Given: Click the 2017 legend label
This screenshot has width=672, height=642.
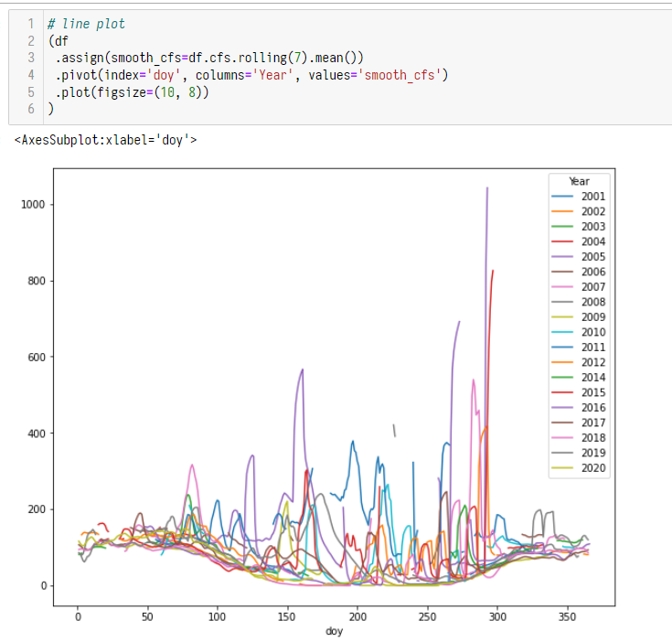Looking at the screenshot, I should 593,423.
